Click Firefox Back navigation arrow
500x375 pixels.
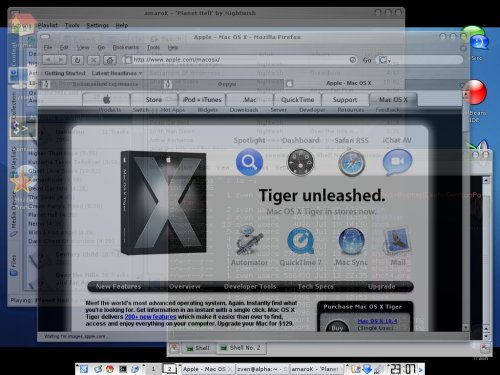pos(49,60)
